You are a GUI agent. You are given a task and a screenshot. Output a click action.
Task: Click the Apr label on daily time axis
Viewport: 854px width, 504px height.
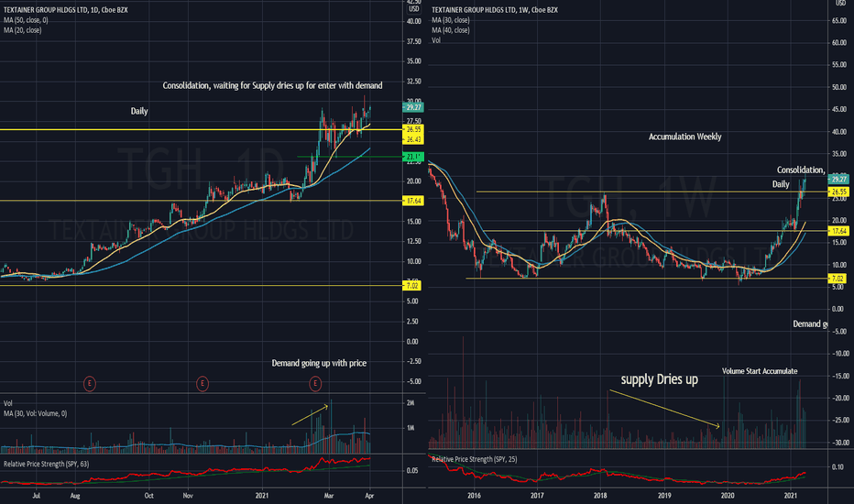(369, 496)
